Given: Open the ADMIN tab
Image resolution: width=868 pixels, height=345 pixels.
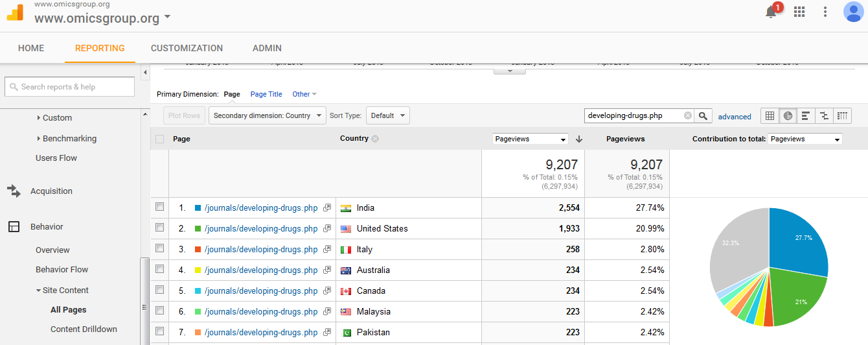Looking at the screenshot, I should point(267,48).
